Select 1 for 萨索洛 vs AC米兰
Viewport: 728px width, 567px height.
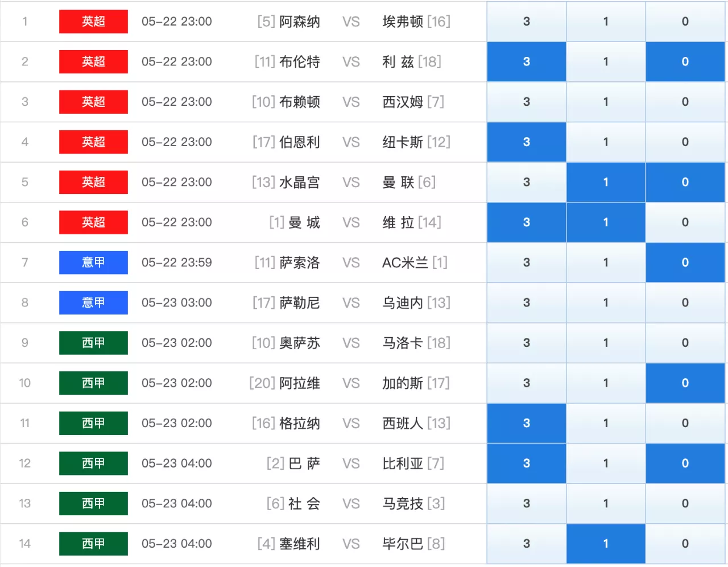click(606, 263)
